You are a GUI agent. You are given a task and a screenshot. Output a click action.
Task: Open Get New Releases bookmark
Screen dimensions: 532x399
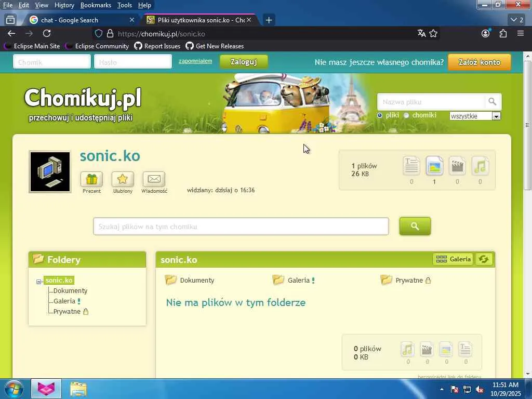click(215, 46)
